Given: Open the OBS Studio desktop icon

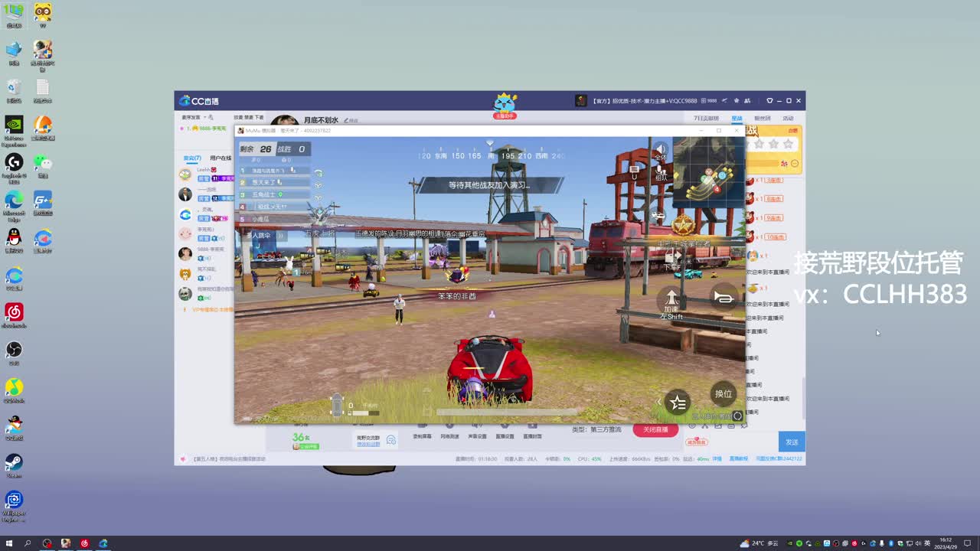Looking at the screenshot, I should [14, 353].
